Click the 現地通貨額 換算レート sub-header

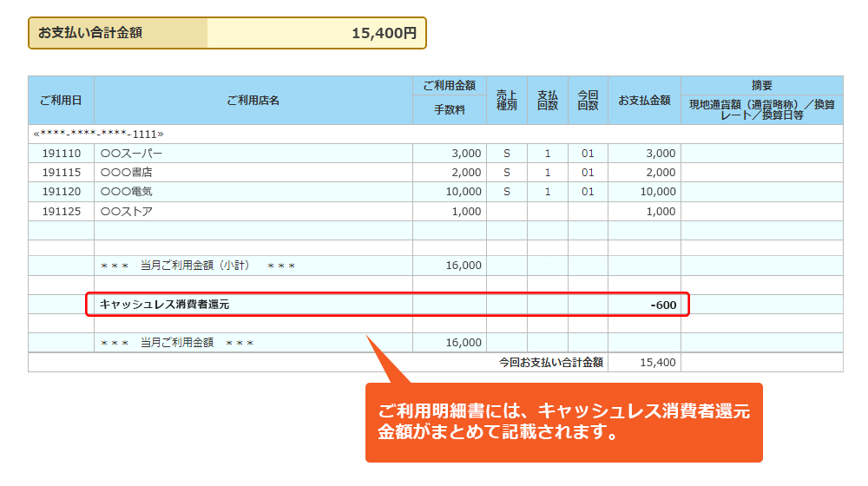[762, 109]
